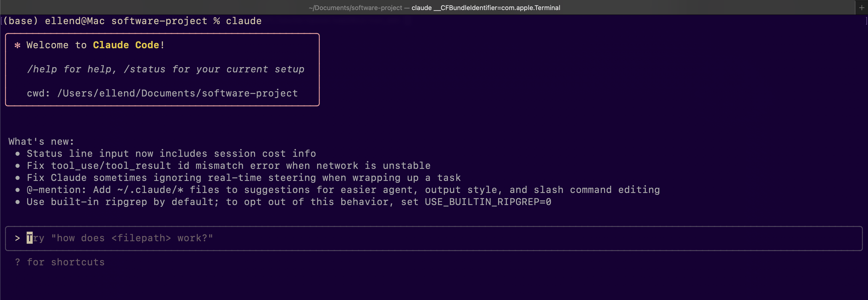
Task: Click the 'claude' command at shell prompt
Action: [243, 21]
